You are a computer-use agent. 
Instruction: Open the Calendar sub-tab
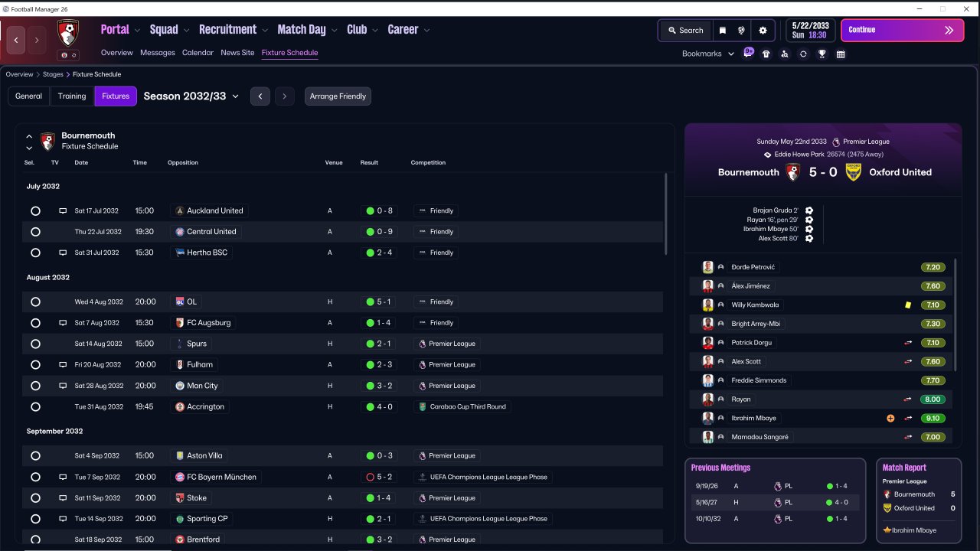pos(198,53)
